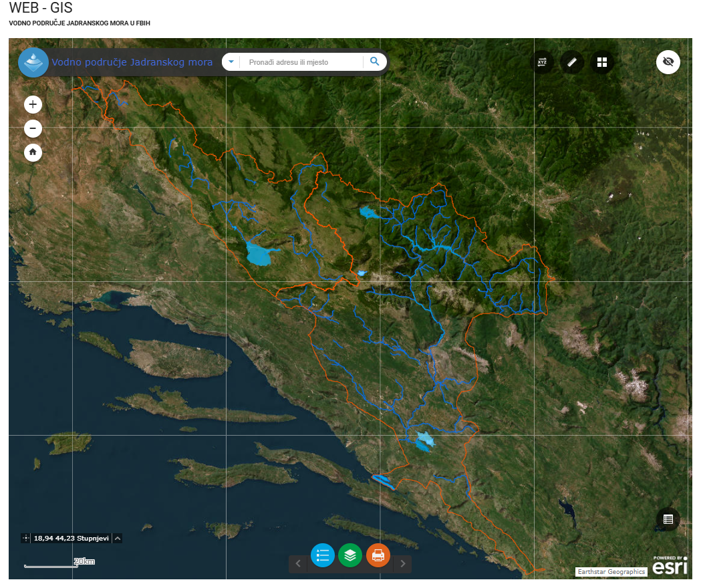Image resolution: width=701 pixels, height=588 pixels.
Task: Open the search source dropdown arrow
Action: coord(231,61)
